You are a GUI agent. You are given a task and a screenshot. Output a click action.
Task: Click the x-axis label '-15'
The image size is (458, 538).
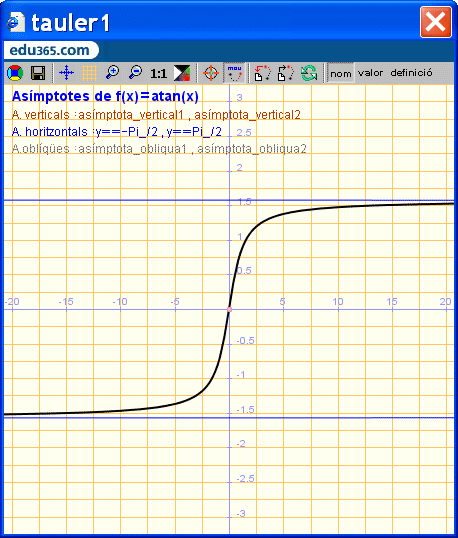[66, 302]
